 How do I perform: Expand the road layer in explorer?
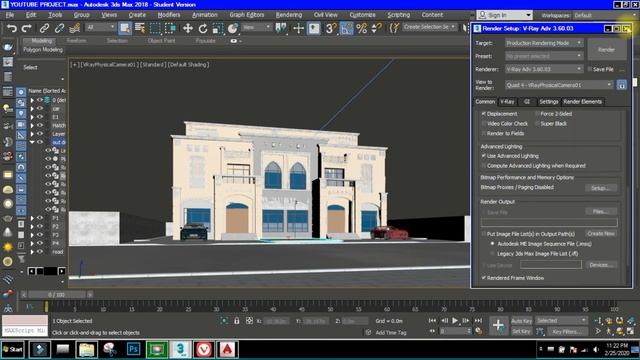[x=32, y=252]
